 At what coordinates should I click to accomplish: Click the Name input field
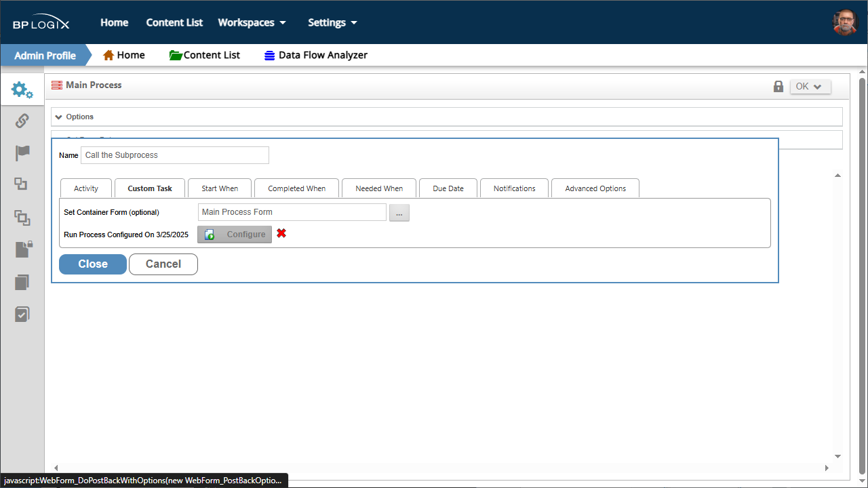click(x=175, y=155)
